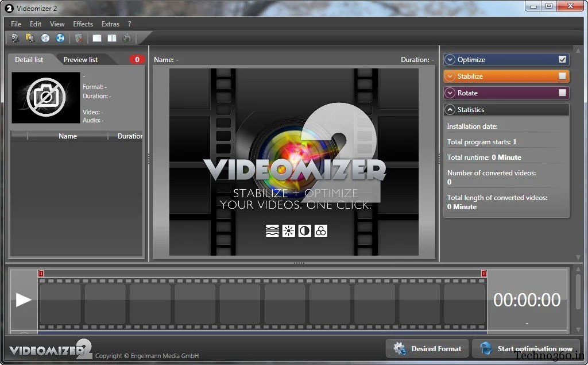588x365 pixels.
Task: Click the Audio: - text in detail list
Action: [93, 120]
